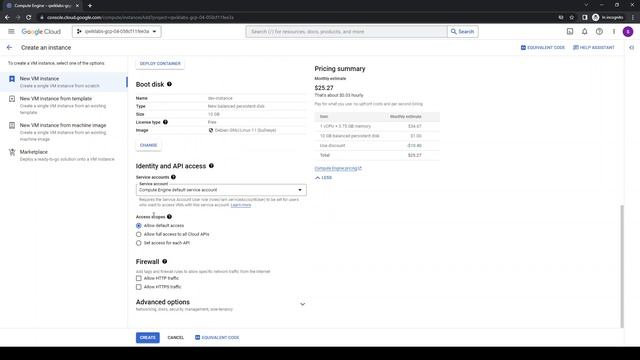640x360 pixels.
Task: Click the Access scopes help icon
Action: [169, 217]
